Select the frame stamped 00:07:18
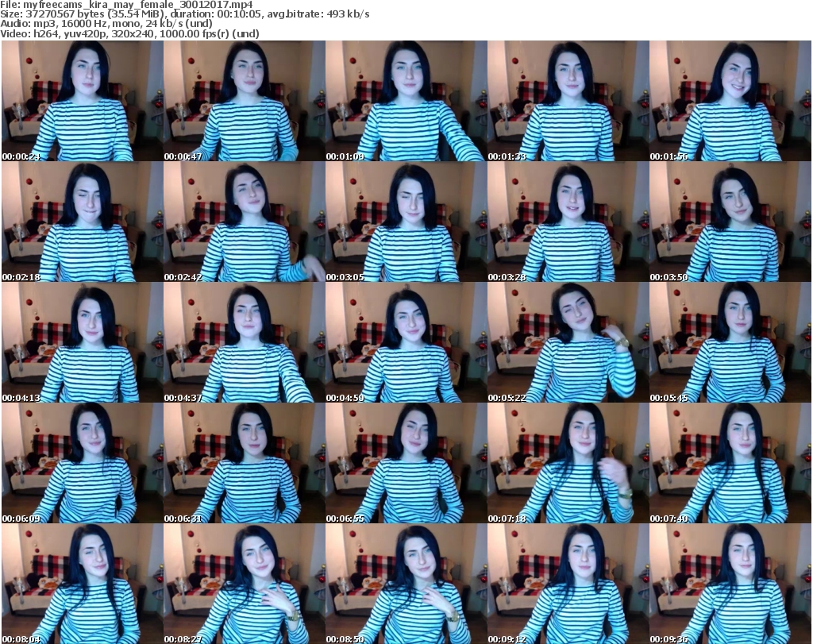813x644 pixels. pyautogui.click(x=568, y=463)
